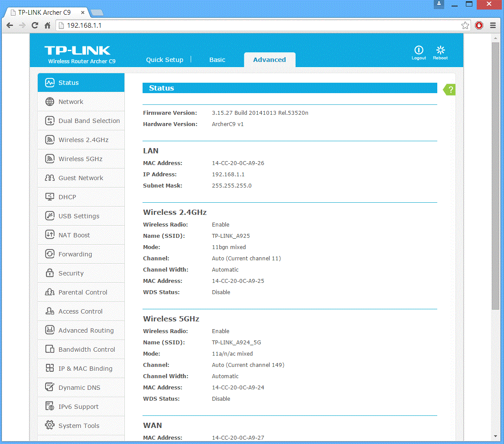
Task: Click the Forwarding icon
Action: 49,254
